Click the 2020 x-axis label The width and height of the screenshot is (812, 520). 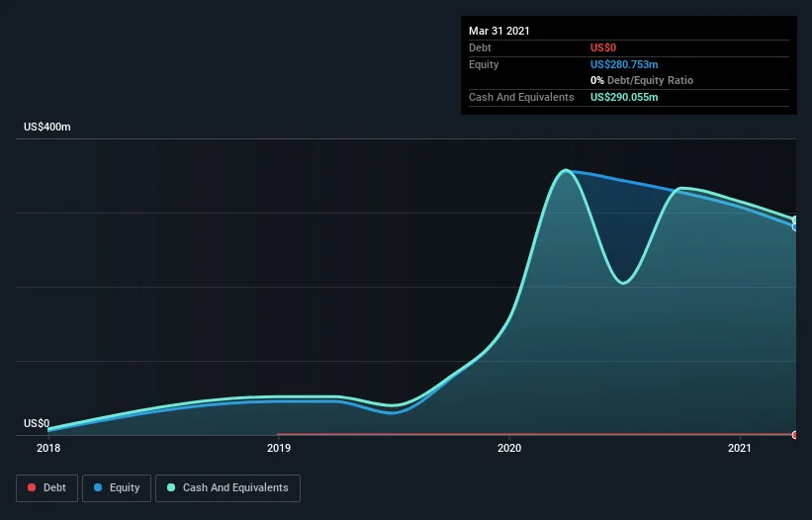[509, 448]
